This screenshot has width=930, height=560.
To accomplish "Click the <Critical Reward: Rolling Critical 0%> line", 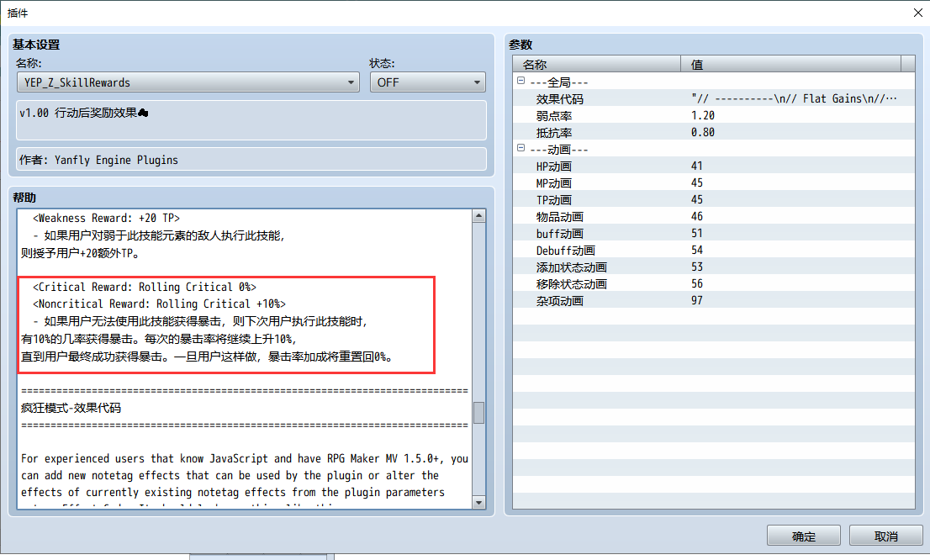I will click(144, 287).
